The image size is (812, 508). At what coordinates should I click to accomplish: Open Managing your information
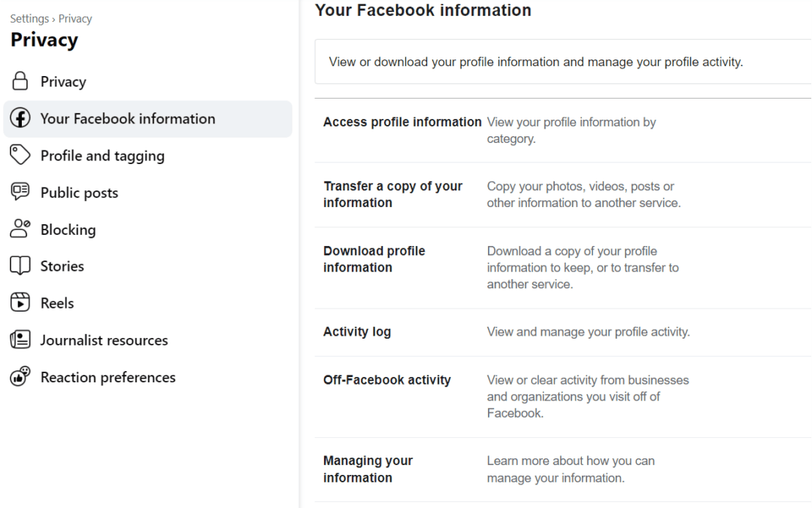pyautogui.click(x=368, y=469)
